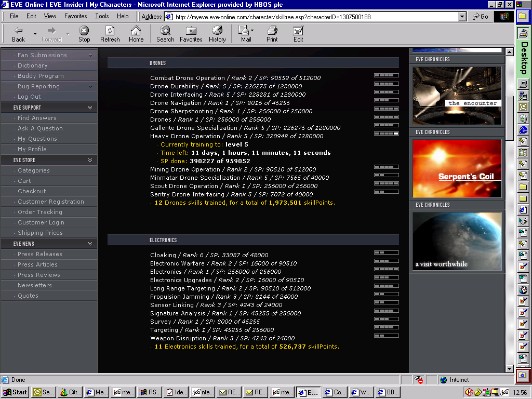Image resolution: width=532 pixels, height=399 pixels.
Task: Expand the Fan Submissions plus sign
Action: [x=90, y=55]
